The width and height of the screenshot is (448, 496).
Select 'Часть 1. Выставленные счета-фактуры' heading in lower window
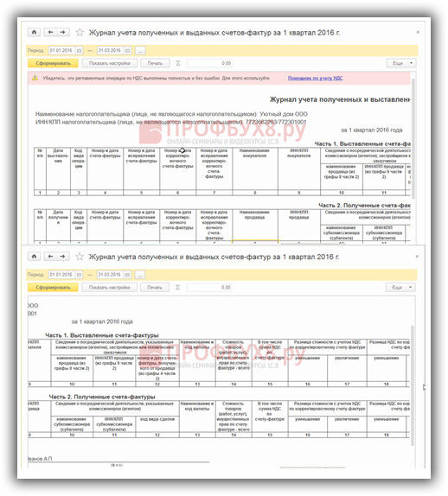(x=102, y=335)
